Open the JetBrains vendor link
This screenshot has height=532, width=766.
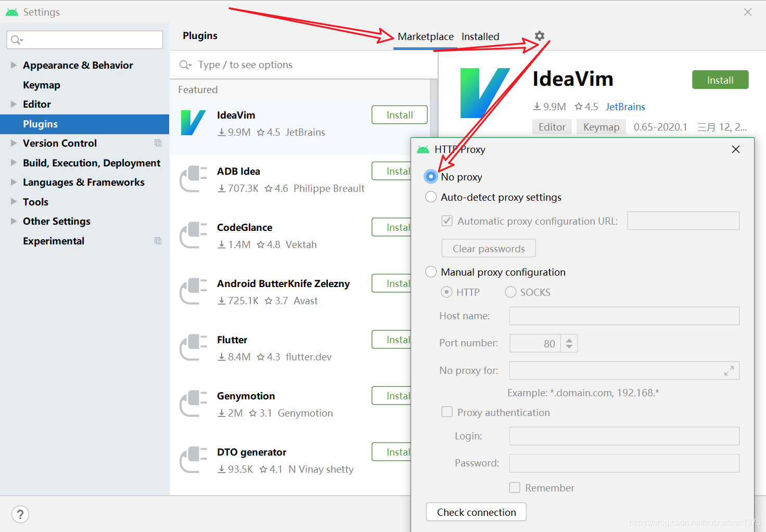[625, 107]
